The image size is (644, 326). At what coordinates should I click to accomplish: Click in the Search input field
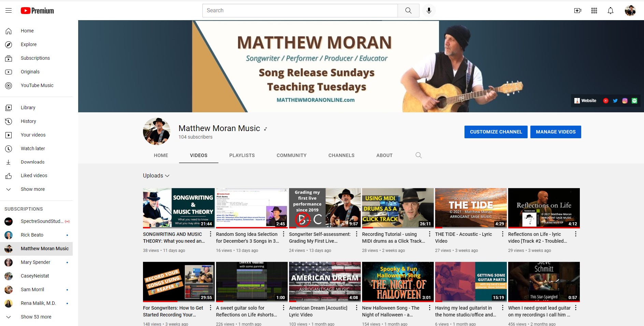(300, 11)
